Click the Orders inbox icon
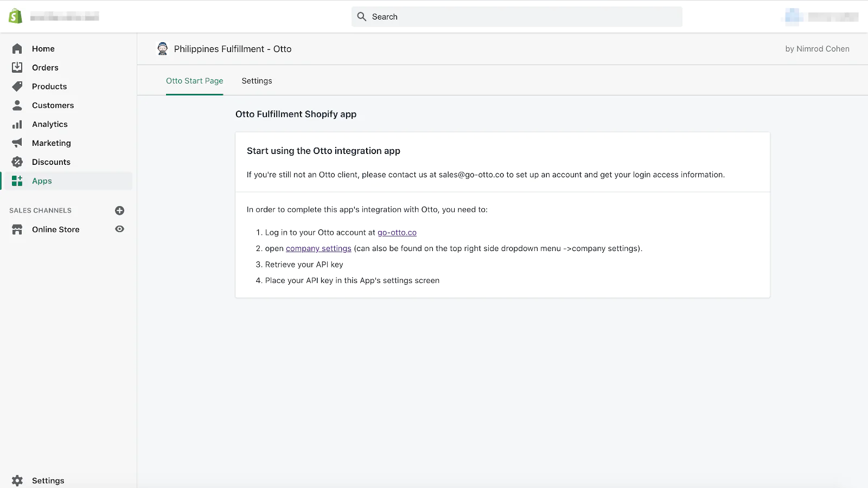The height and width of the screenshot is (488, 868). click(x=17, y=67)
